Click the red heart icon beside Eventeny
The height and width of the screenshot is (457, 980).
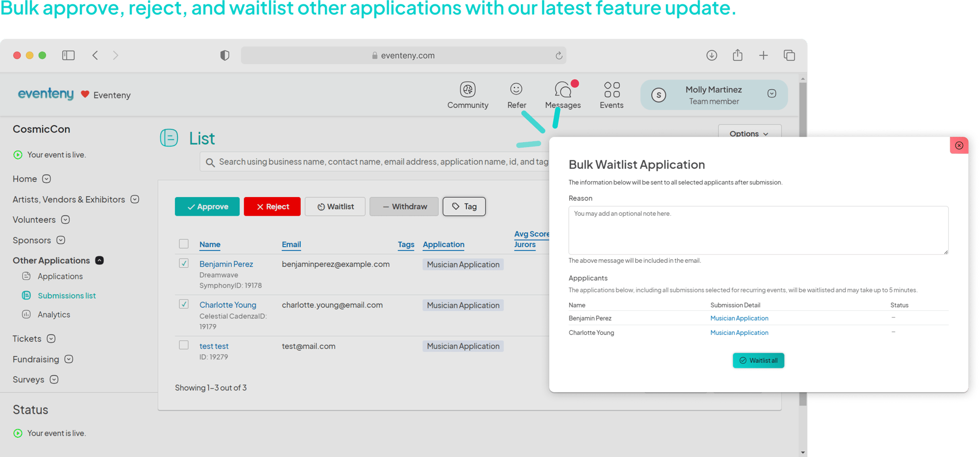click(85, 94)
